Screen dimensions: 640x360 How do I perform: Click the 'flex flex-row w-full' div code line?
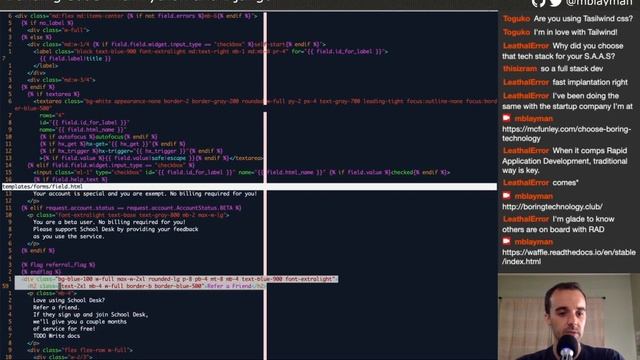(x=80, y=350)
